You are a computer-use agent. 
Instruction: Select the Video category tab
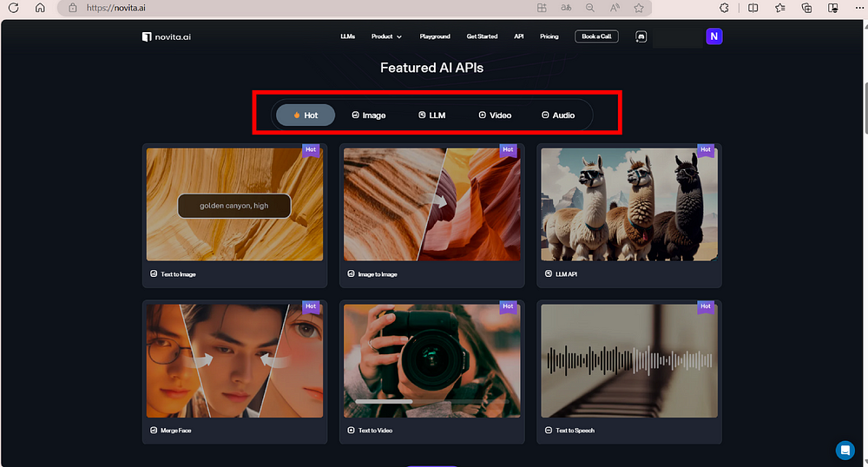click(x=495, y=115)
